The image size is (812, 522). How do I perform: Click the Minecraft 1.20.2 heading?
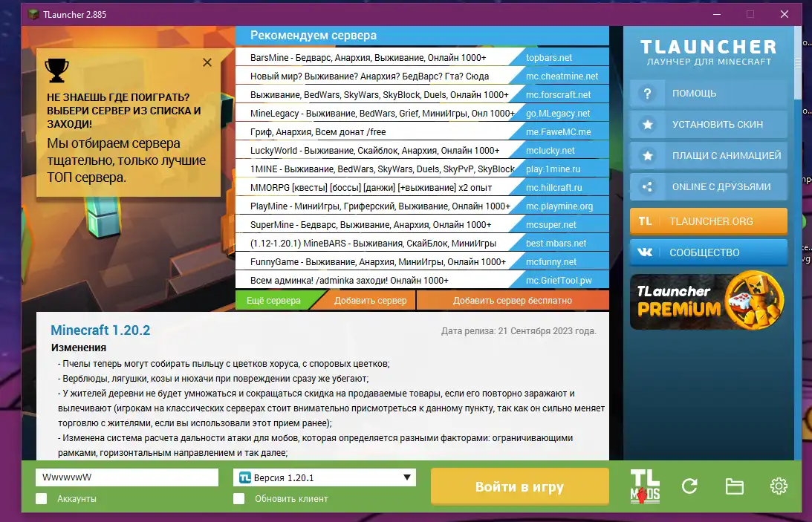(x=100, y=330)
